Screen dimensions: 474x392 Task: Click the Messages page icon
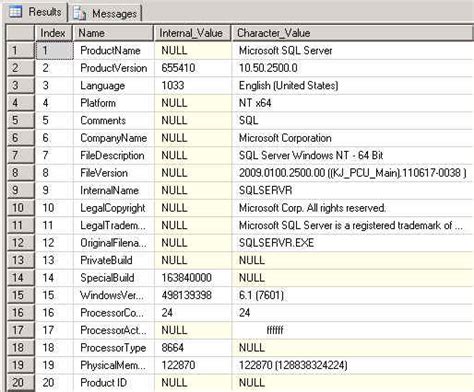[x=80, y=13]
